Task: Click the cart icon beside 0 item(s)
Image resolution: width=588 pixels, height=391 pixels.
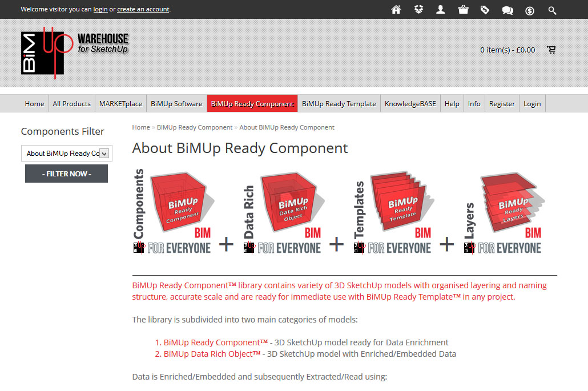Action: point(551,50)
